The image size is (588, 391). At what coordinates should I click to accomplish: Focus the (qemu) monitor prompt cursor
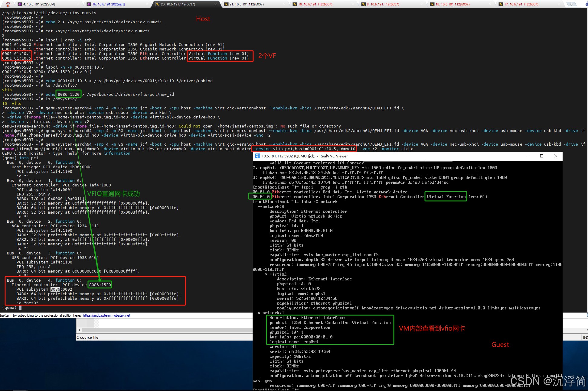click(20, 308)
